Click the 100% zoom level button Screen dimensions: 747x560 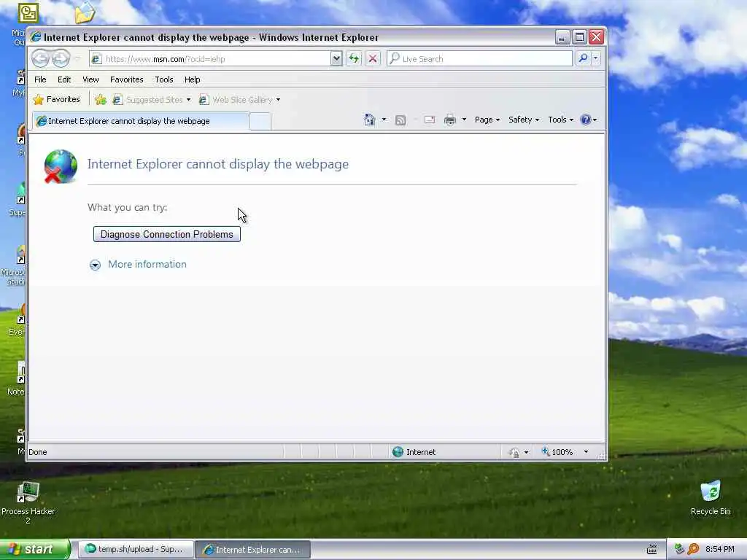[557, 452]
